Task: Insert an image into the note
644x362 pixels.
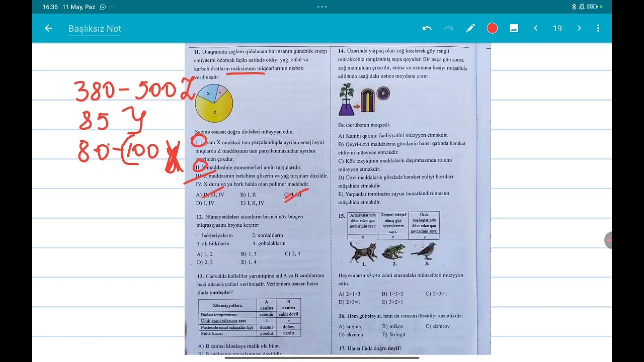Action: point(514,29)
